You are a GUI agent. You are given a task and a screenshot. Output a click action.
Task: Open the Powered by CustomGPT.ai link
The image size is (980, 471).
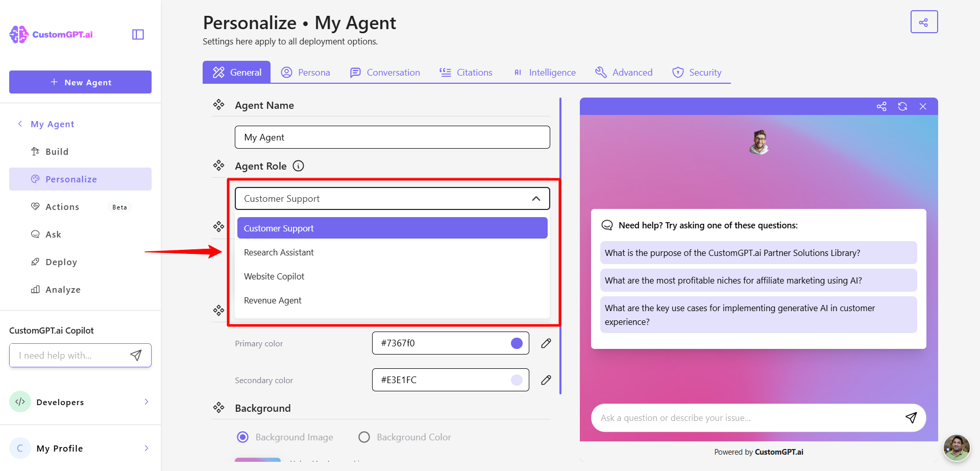pyautogui.click(x=758, y=452)
